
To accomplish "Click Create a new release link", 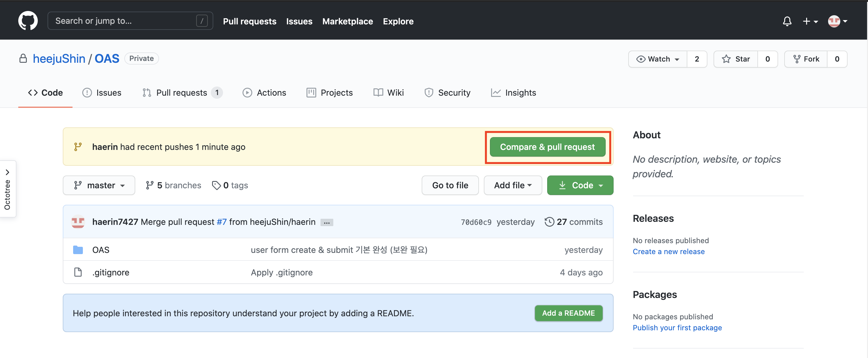I will (x=668, y=251).
